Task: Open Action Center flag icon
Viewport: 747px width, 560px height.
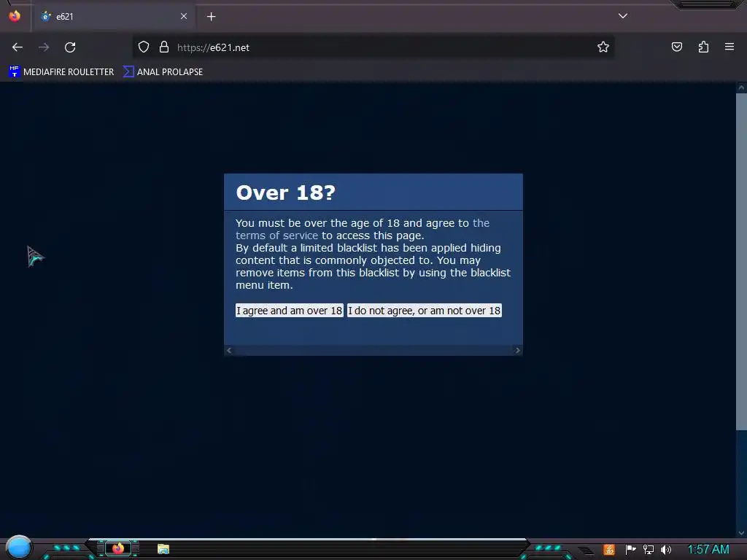Action: pos(631,550)
